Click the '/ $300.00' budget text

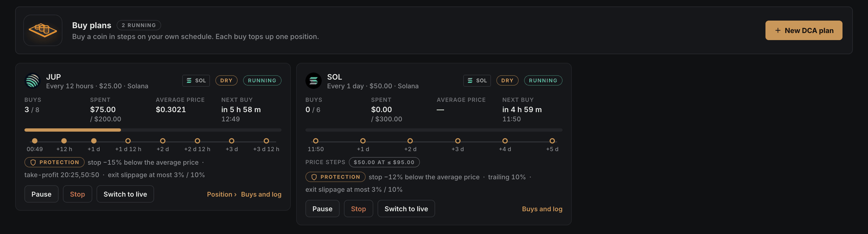pyautogui.click(x=387, y=119)
